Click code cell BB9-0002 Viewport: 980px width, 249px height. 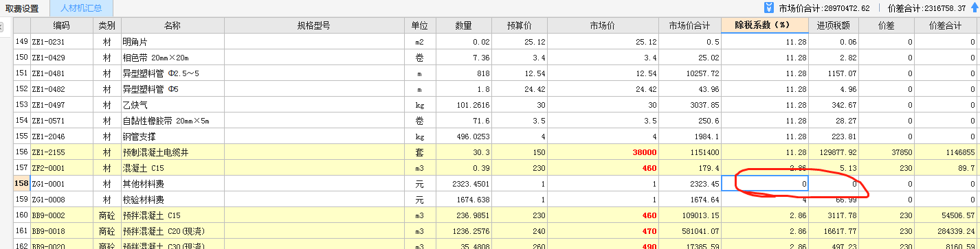click(61, 215)
